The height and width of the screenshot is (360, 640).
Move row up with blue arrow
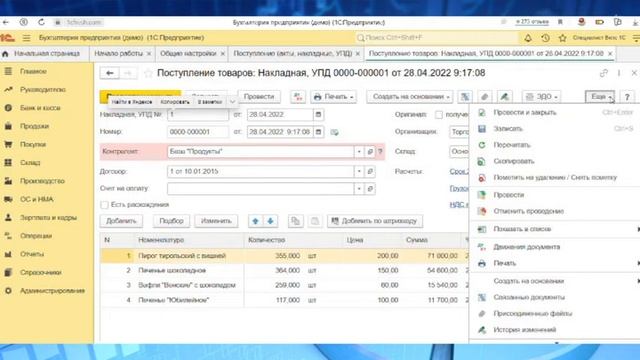(x=256, y=221)
